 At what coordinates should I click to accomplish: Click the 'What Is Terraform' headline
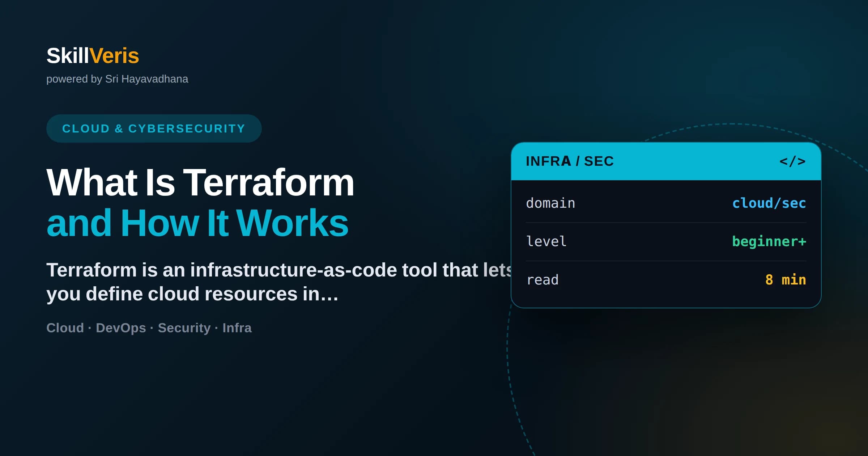[x=200, y=183]
